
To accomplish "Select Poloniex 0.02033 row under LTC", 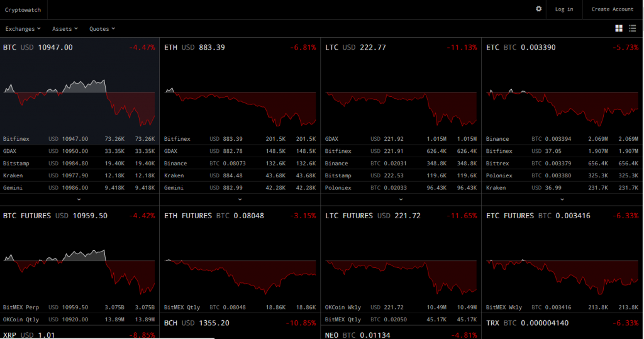I will tap(401, 188).
